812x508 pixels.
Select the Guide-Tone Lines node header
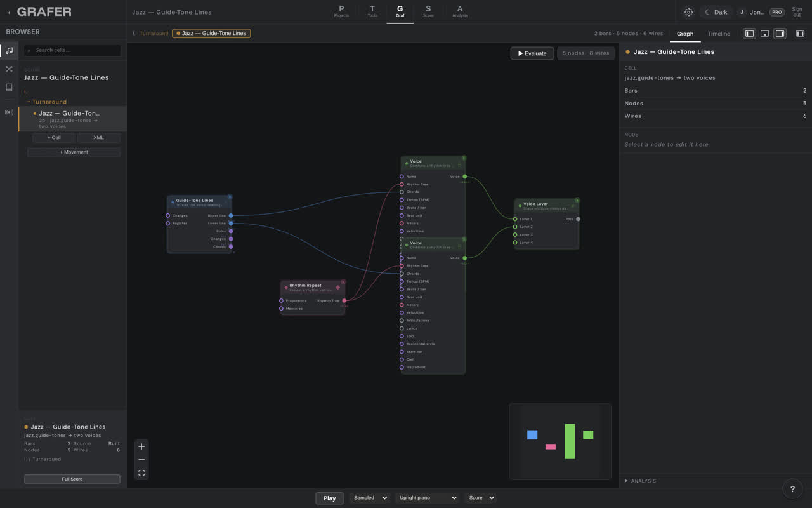(199, 203)
